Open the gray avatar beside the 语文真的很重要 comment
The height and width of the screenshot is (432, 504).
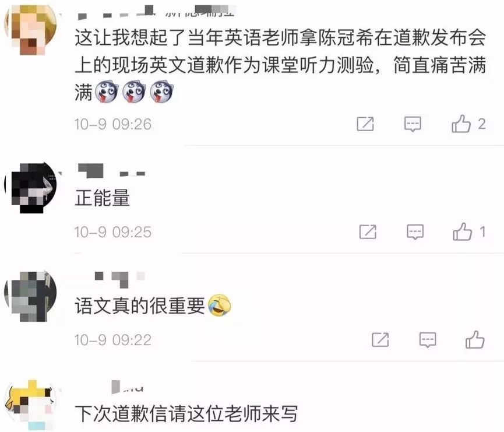coord(31,296)
